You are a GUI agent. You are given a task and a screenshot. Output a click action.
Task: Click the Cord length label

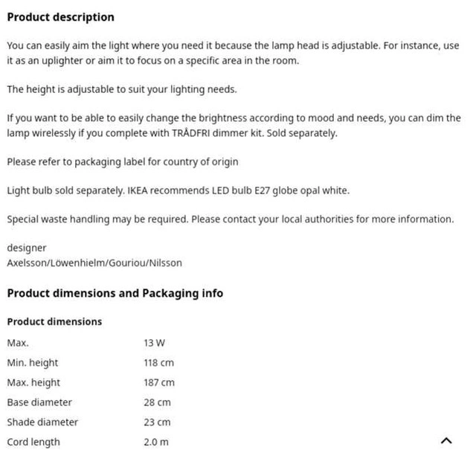coord(33,442)
